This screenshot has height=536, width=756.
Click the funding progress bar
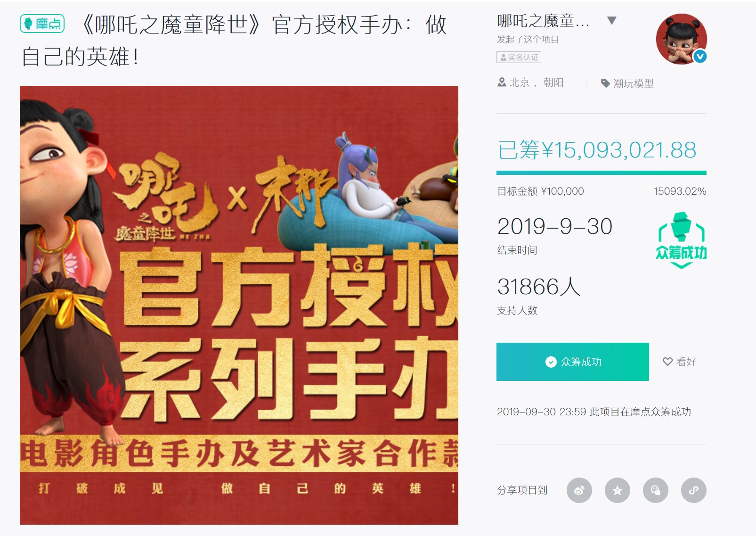[601, 173]
